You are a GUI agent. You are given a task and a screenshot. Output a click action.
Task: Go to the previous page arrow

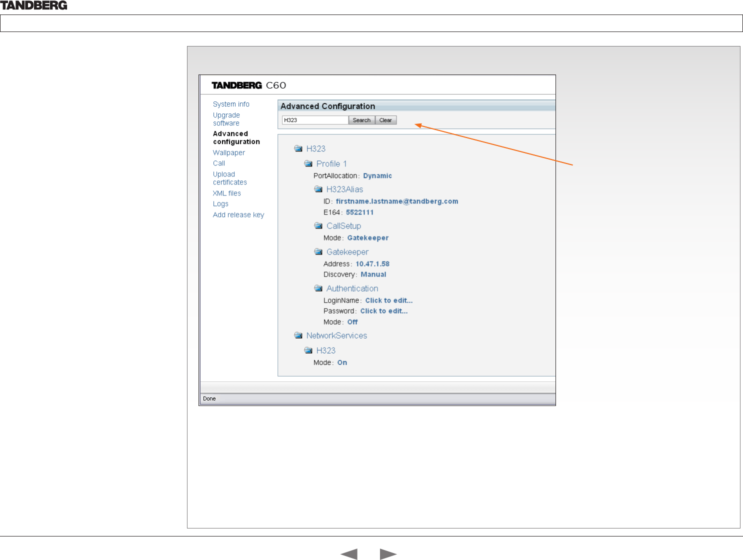349,554
